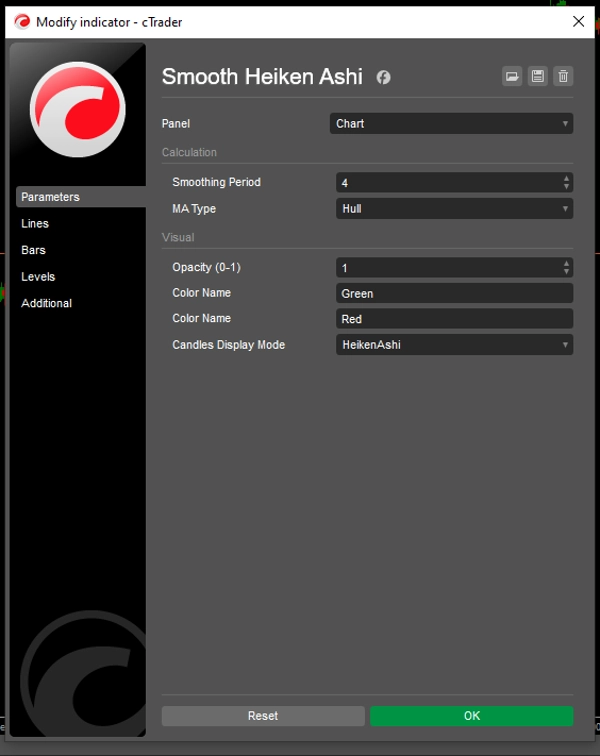600x756 pixels.
Task: Click the delete trash can icon
Action: click(563, 77)
